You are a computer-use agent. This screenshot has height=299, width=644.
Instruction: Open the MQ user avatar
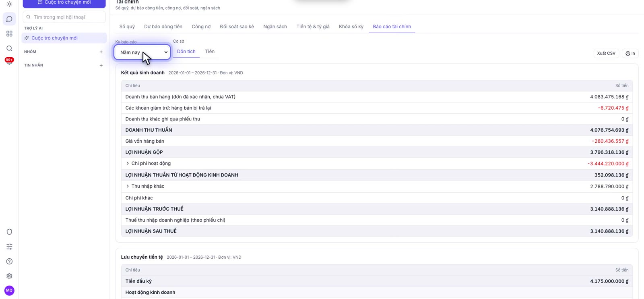9,291
